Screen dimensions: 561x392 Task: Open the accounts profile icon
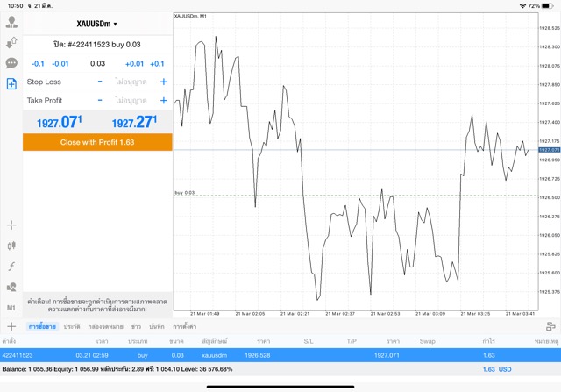pos(11,22)
